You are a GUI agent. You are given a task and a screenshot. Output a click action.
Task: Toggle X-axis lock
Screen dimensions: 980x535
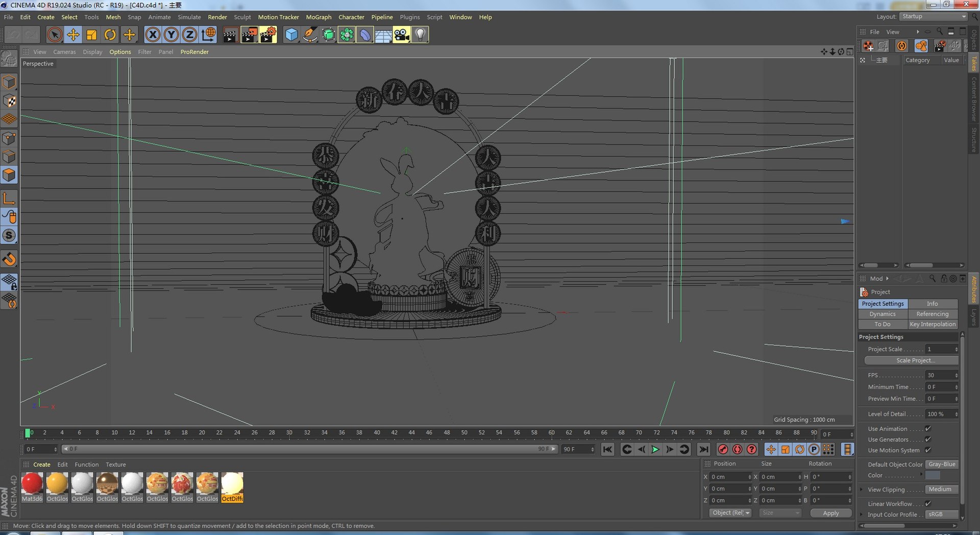tap(153, 35)
